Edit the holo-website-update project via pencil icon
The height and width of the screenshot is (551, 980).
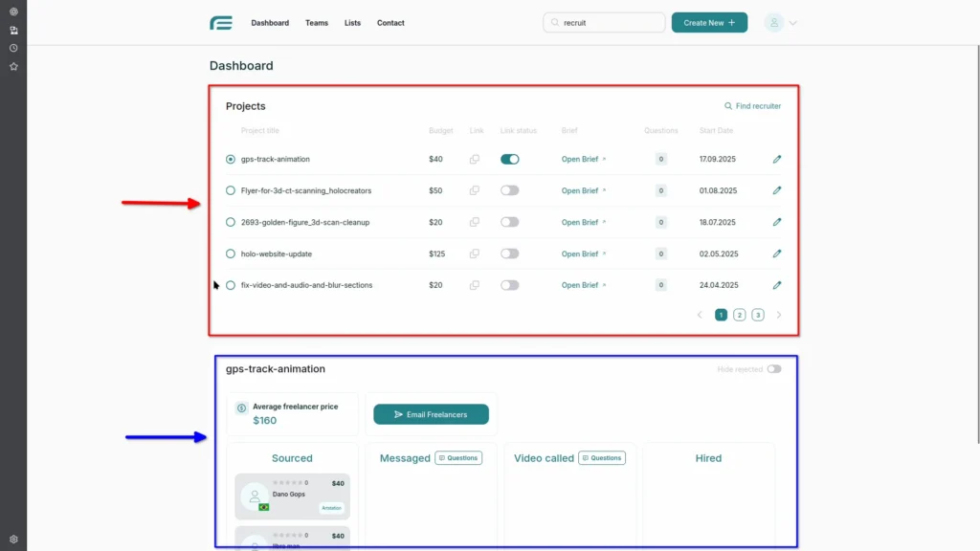tap(777, 253)
